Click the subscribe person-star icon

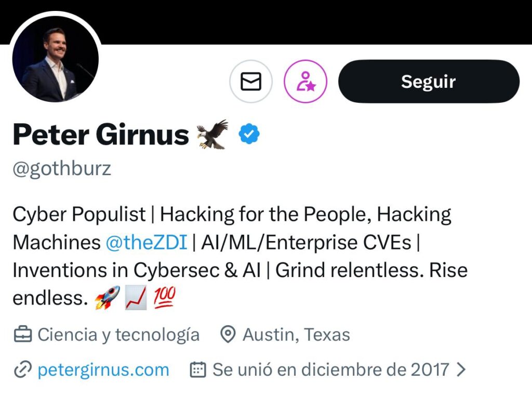click(305, 82)
